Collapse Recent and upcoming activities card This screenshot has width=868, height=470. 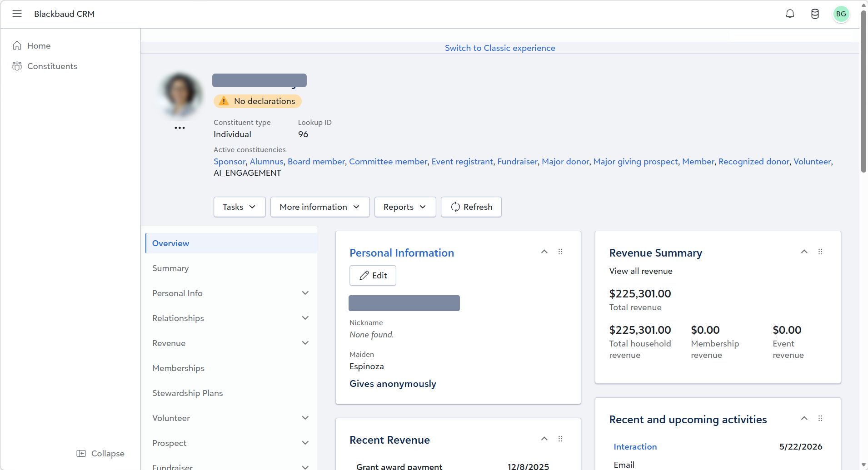pos(804,418)
